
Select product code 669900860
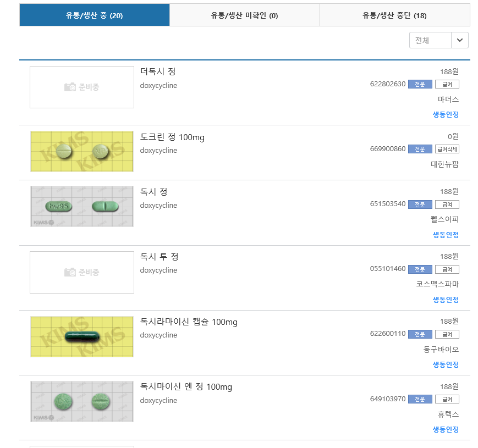(388, 149)
